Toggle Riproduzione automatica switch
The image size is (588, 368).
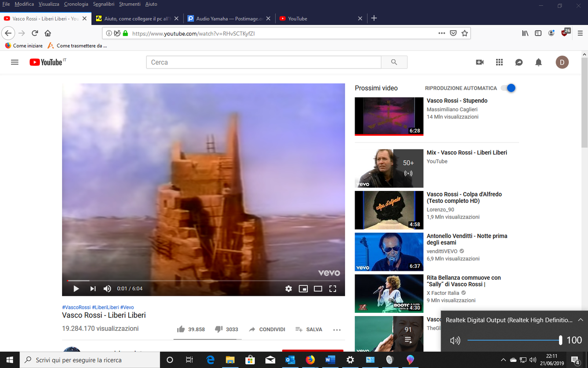[508, 88]
